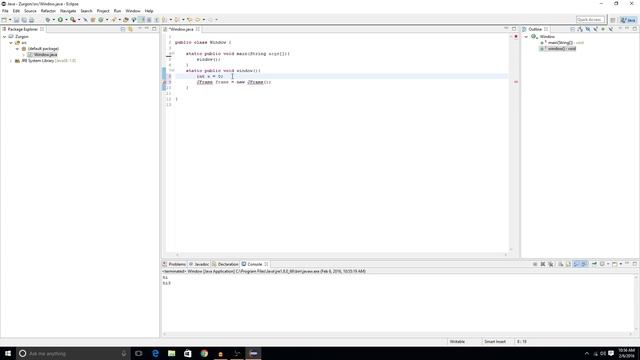640x360 pixels.
Task: Collapse the src folder node
Action: point(11,42)
